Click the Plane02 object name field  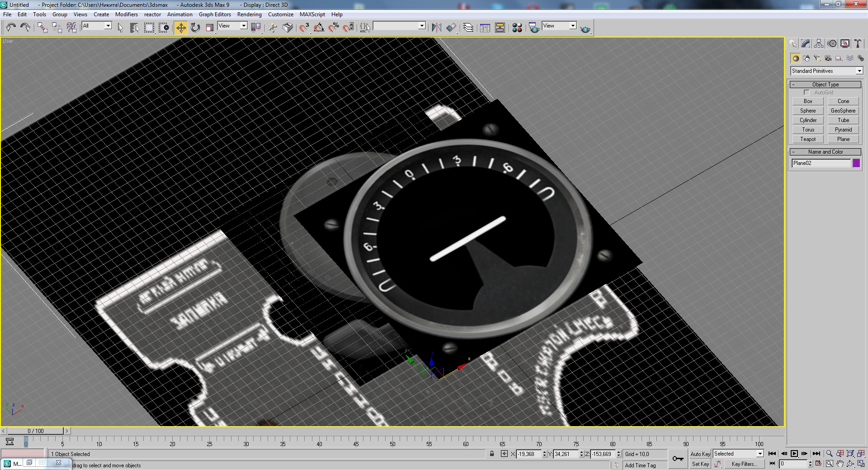pyautogui.click(x=821, y=163)
